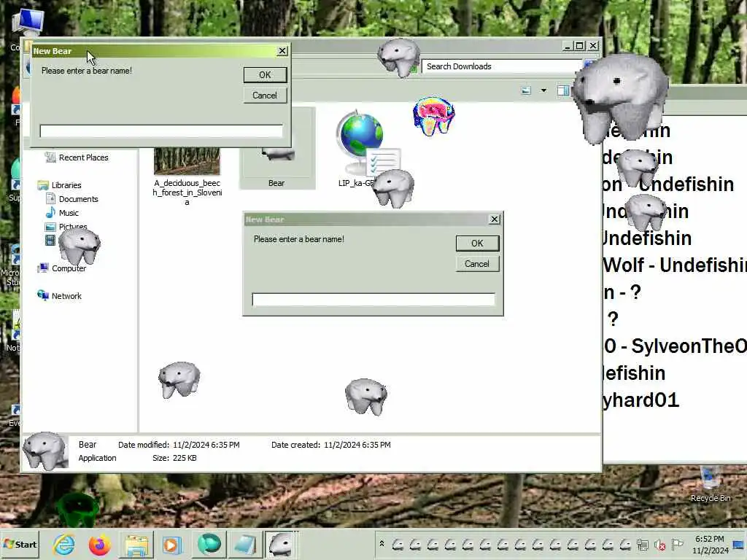This screenshot has height=560, width=747.
Task: Click OK in the inactive New Bear dialog
Action: tap(477, 244)
